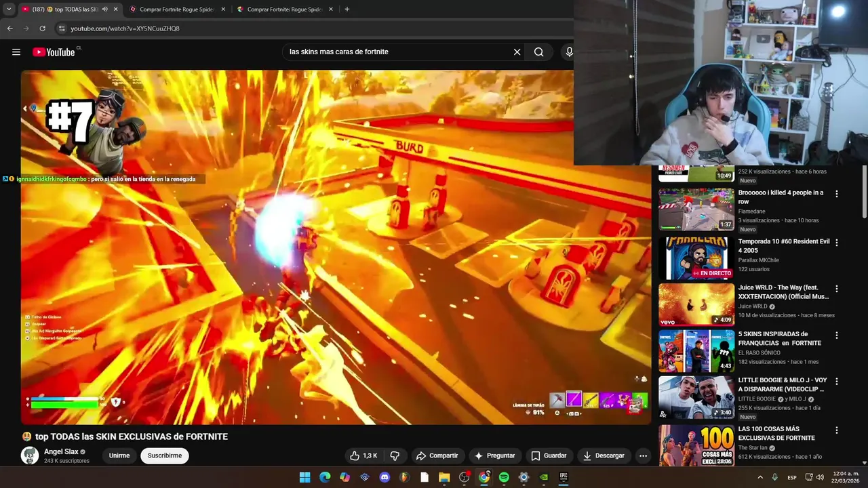Go to YouTube home via logo
Viewport: 868px width, 488px height.
click(54, 52)
